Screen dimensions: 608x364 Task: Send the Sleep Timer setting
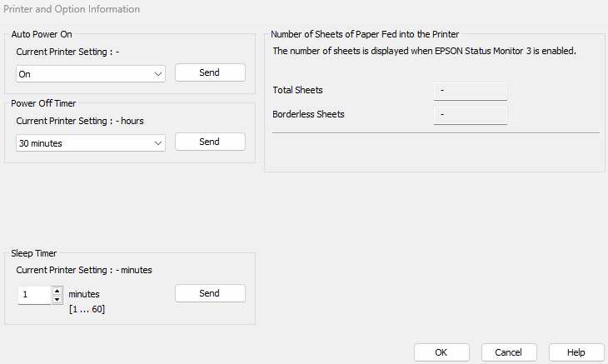pos(210,293)
